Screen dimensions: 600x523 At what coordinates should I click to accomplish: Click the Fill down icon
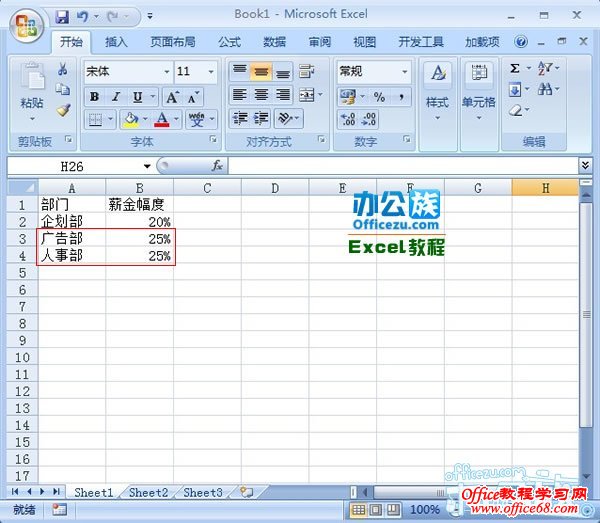pyautogui.click(x=515, y=90)
